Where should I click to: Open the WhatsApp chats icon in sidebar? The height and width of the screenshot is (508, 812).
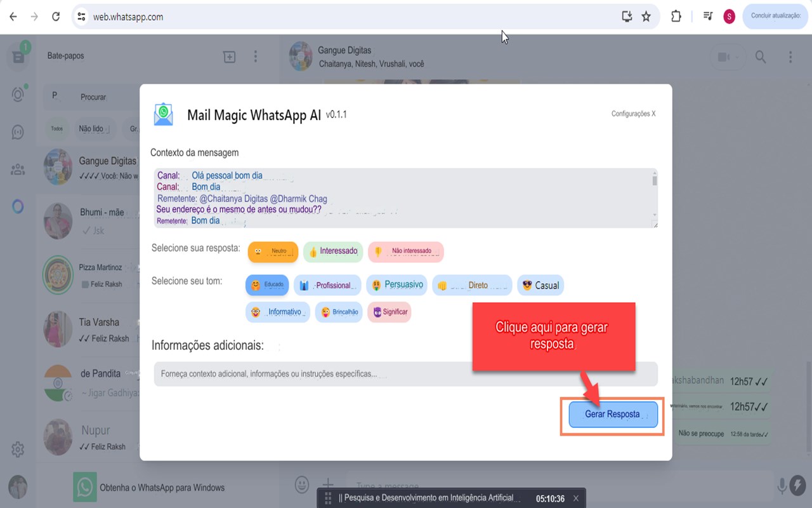pyautogui.click(x=18, y=57)
